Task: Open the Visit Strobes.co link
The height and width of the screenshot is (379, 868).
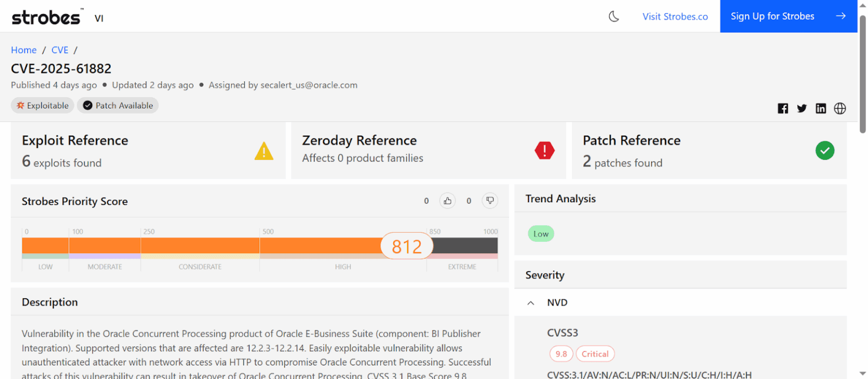Action: [675, 16]
